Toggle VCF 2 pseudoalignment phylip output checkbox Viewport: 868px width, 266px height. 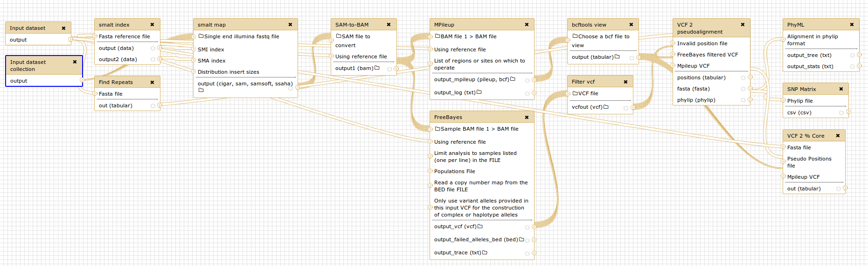743,100
